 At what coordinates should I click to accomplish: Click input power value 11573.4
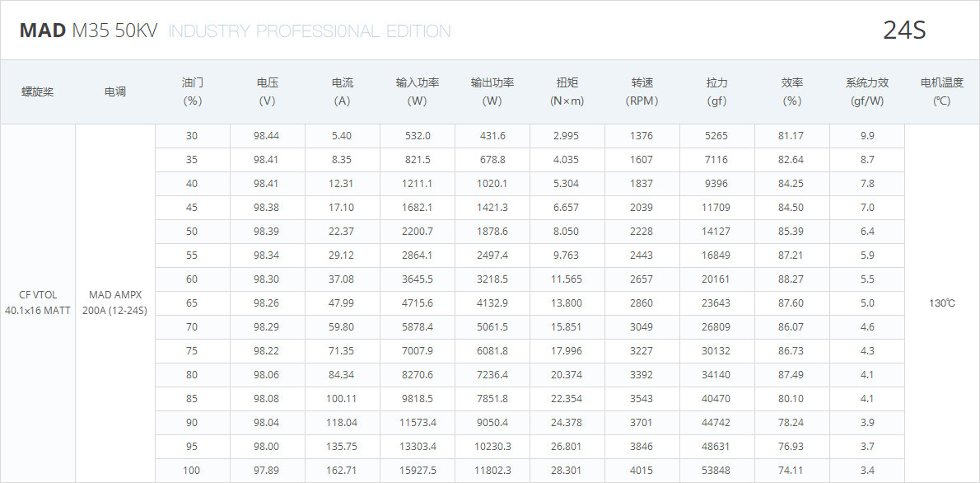(x=418, y=422)
